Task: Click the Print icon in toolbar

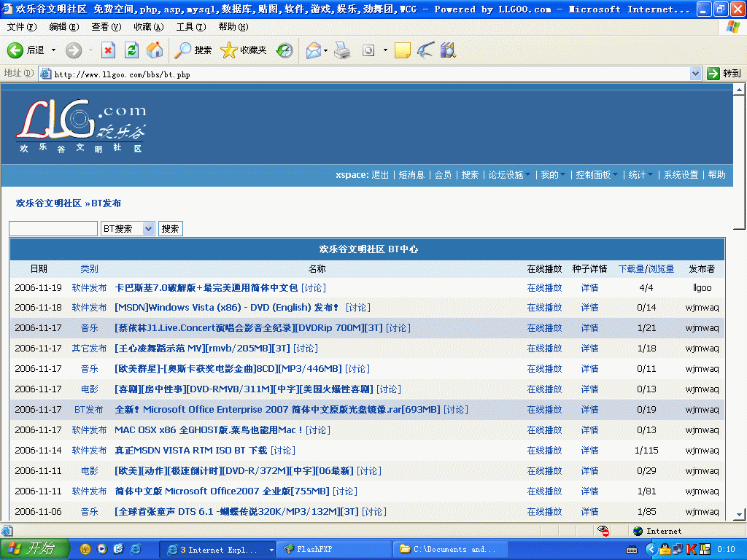Action: pyautogui.click(x=342, y=50)
